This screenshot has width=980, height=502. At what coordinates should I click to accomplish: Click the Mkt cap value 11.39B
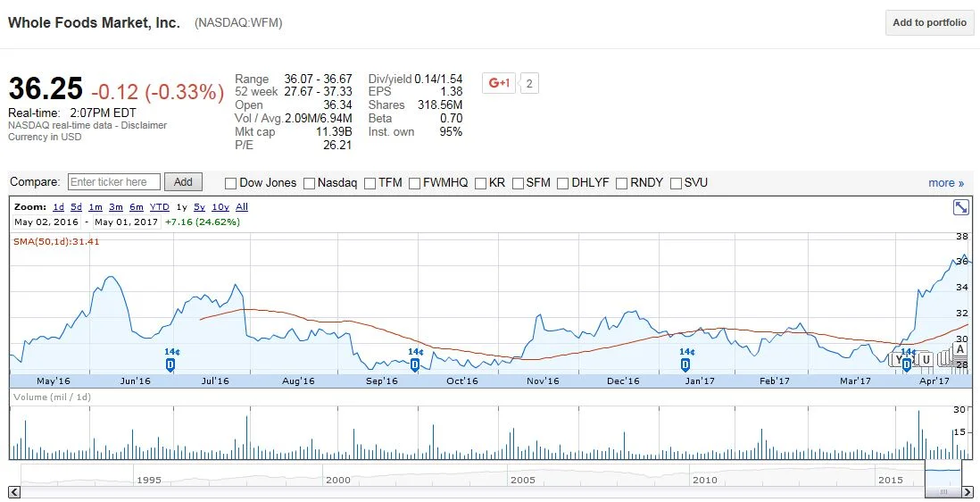tap(334, 132)
